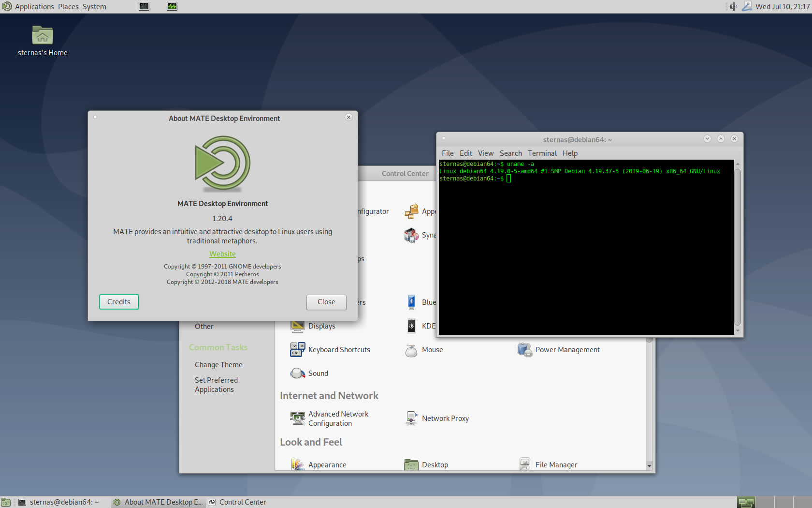Select Other category in Control Center sidebar
Screen dimensions: 812x508
click(x=204, y=327)
